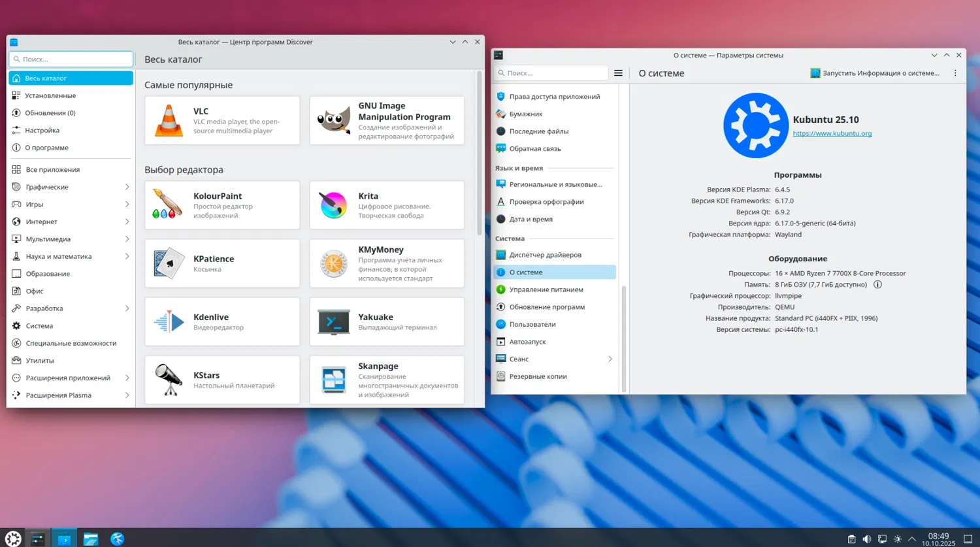980x547 pixels.
Task: Click the Discover search field
Action: point(71,59)
